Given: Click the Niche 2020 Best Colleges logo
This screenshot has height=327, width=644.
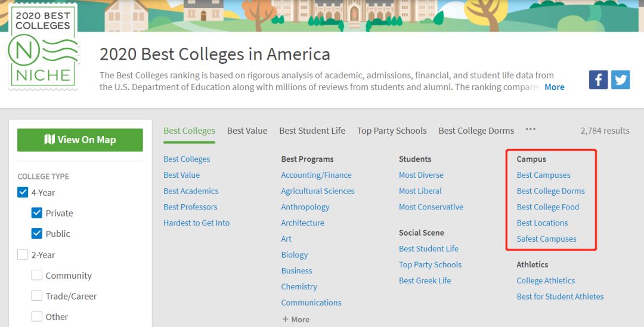Looking at the screenshot, I should 43,46.
